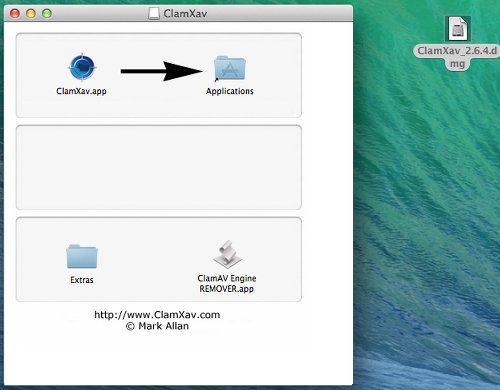
Task: Click the "ClamAV Engine REMOVER.app" label
Action: (x=227, y=283)
